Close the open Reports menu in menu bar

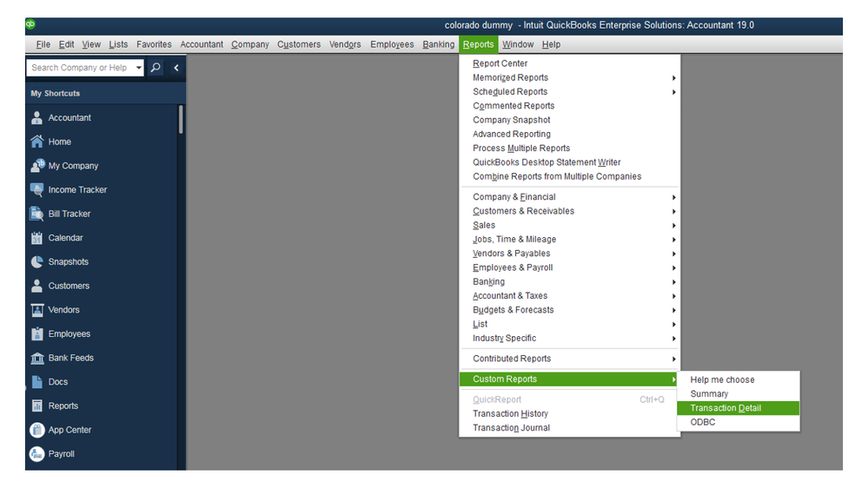coord(478,44)
